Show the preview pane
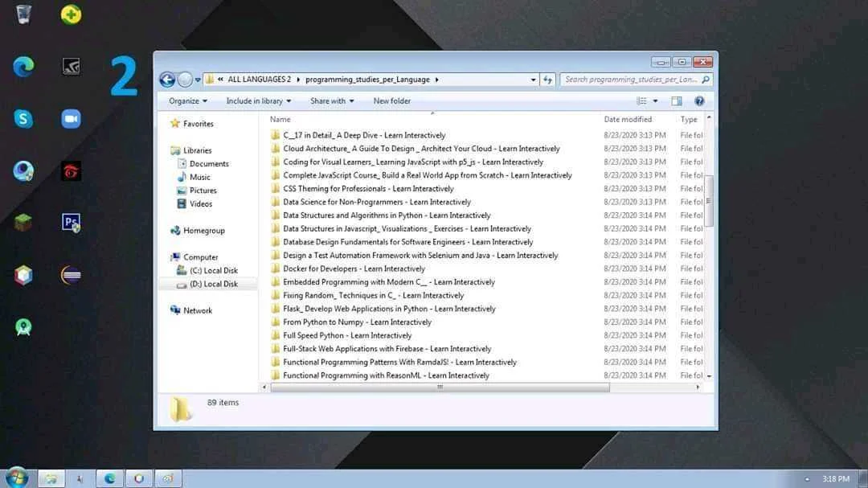 (677, 100)
